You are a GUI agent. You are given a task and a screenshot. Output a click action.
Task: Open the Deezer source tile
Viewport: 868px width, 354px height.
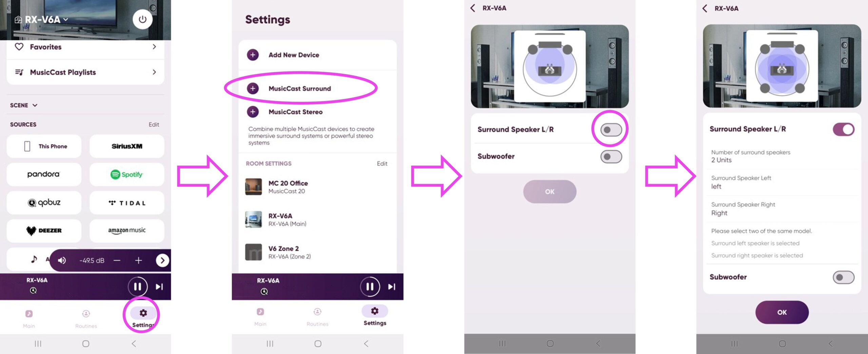(x=44, y=230)
